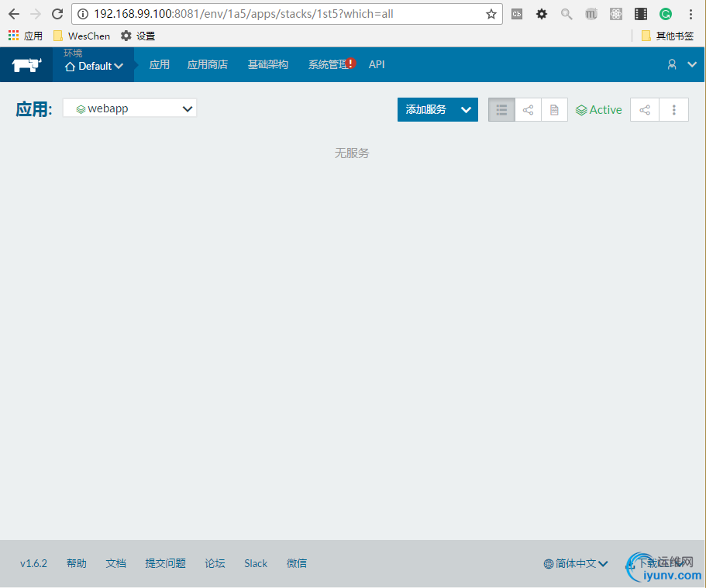Open the WesChen bookmark folder
The width and height of the screenshot is (706, 588).
click(x=82, y=36)
